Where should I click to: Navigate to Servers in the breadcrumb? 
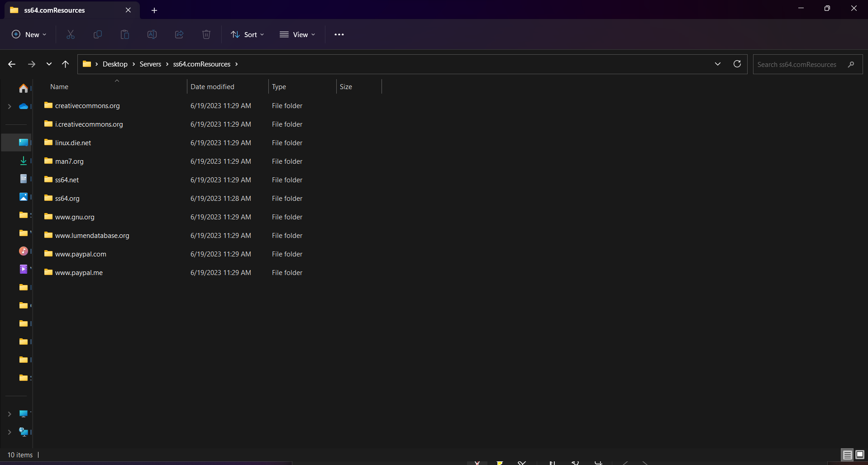(x=151, y=64)
